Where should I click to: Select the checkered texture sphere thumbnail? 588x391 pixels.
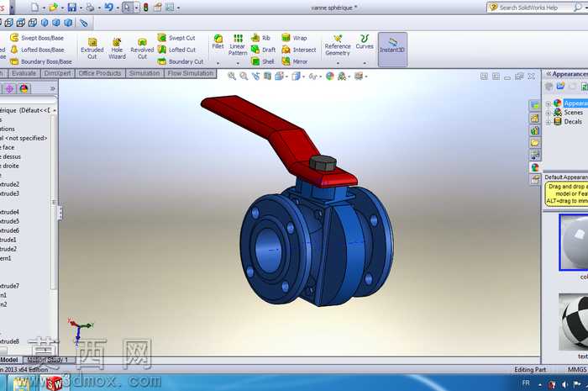(574, 321)
